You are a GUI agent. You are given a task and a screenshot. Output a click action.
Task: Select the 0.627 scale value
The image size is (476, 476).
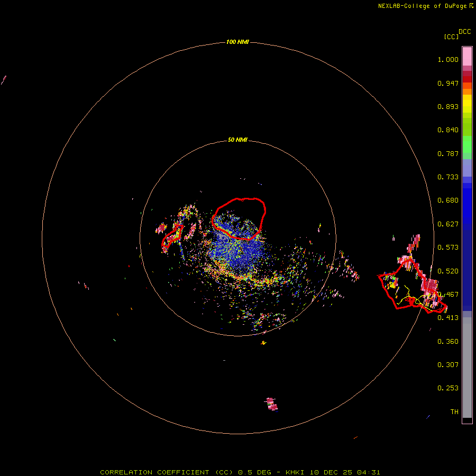click(448, 224)
